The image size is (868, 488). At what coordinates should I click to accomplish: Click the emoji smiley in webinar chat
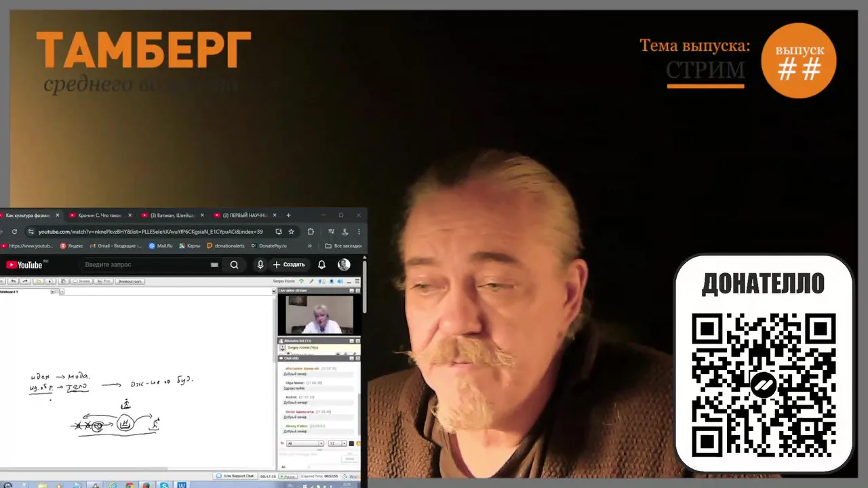pyautogui.click(x=359, y=443)
